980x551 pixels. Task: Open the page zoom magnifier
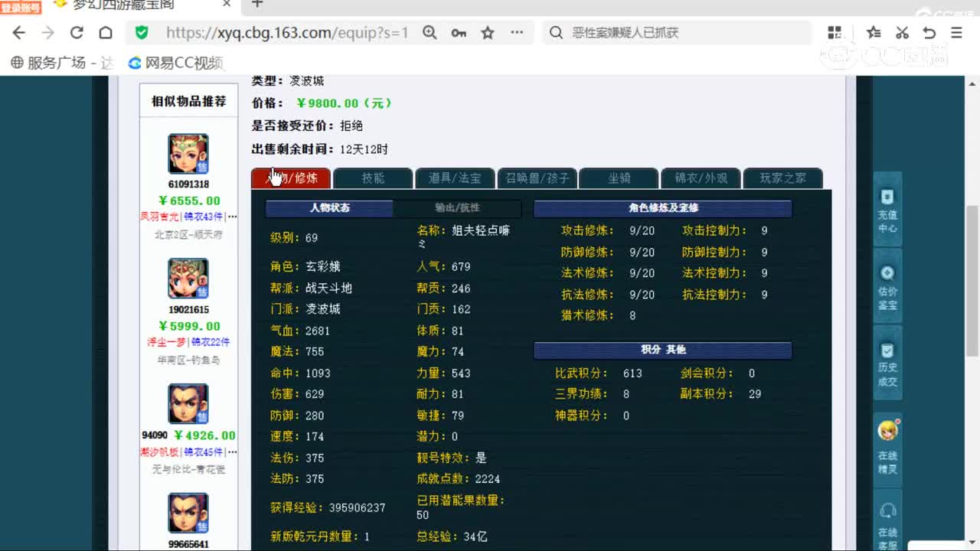(x=430, y=33)
